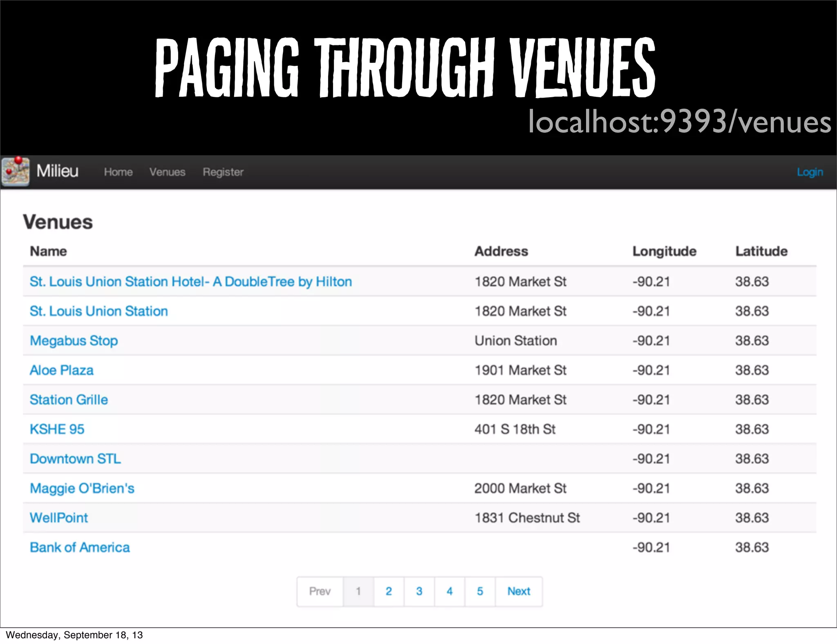Click latitude value in Bank of America row
837x644 pixels.
coord(752,547)
